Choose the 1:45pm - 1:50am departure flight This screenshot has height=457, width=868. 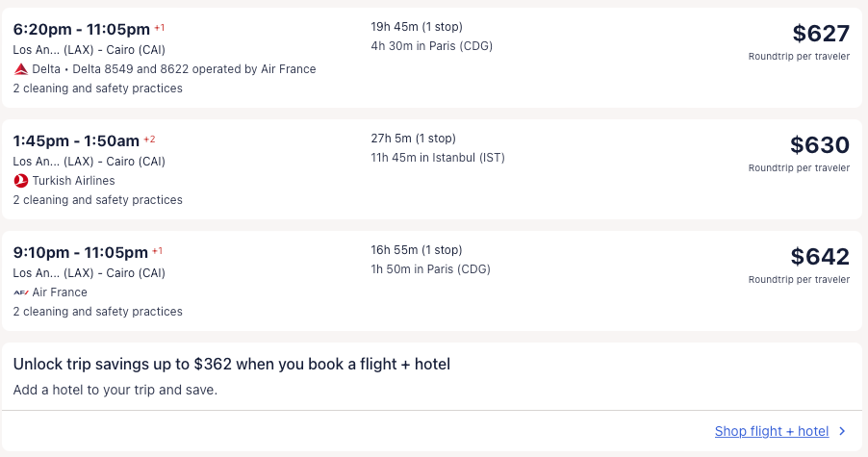(76, 140)
